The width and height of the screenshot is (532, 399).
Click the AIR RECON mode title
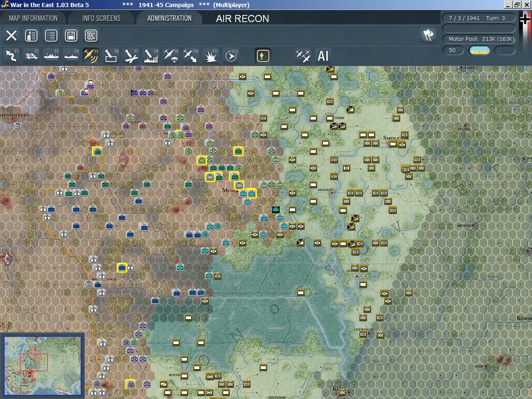click(242, 19)
